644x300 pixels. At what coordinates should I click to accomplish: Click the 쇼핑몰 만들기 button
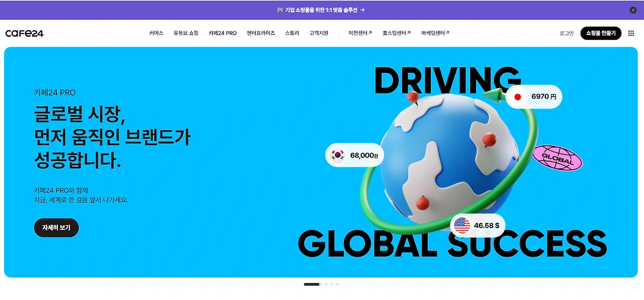pyautogui.click(x=601, y=33)
